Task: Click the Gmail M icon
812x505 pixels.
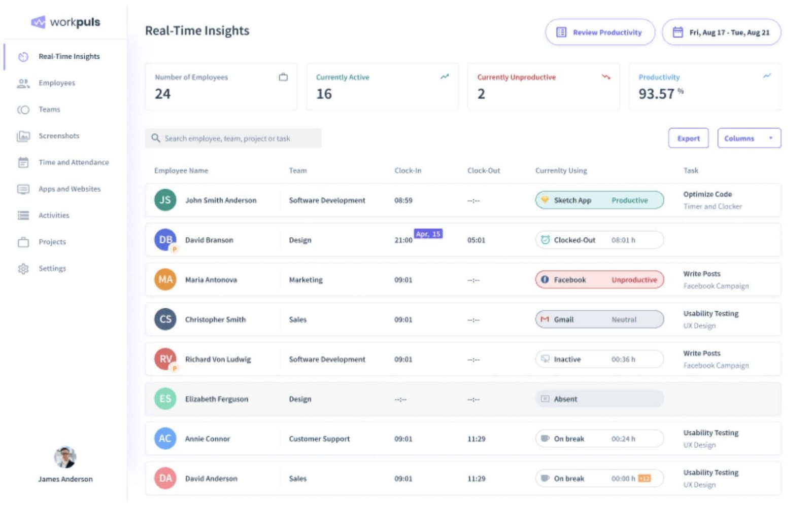Action: [x=545, y=319]
